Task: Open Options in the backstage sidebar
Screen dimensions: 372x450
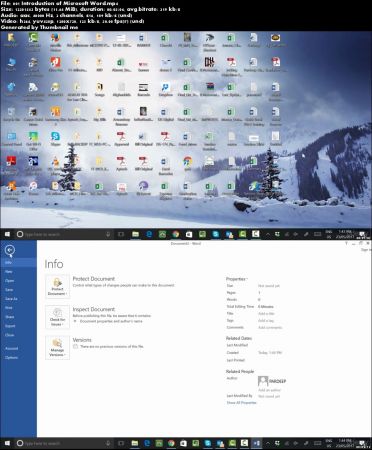Action: click(x=18, y=357)
